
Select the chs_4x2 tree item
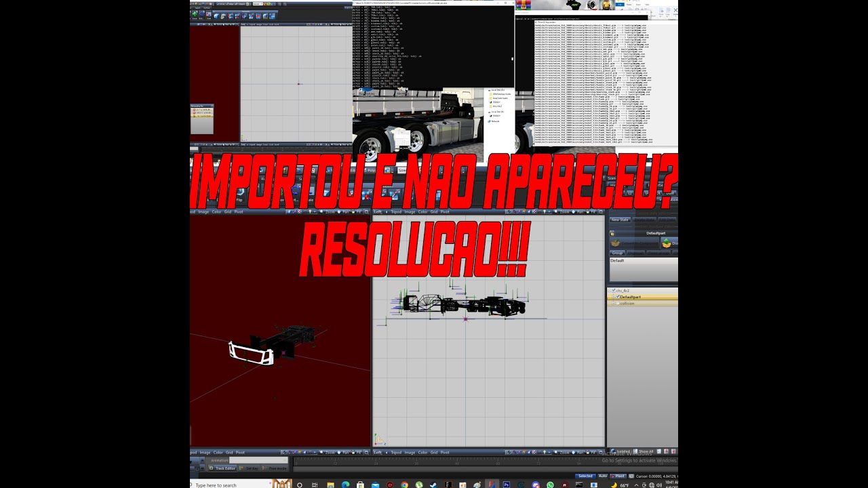[x=623, y=291]
